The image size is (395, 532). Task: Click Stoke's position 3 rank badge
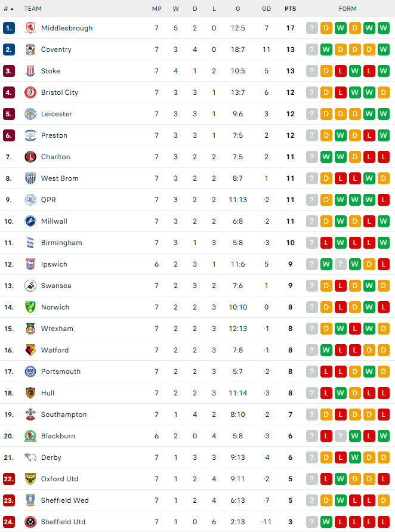point(9,71)
